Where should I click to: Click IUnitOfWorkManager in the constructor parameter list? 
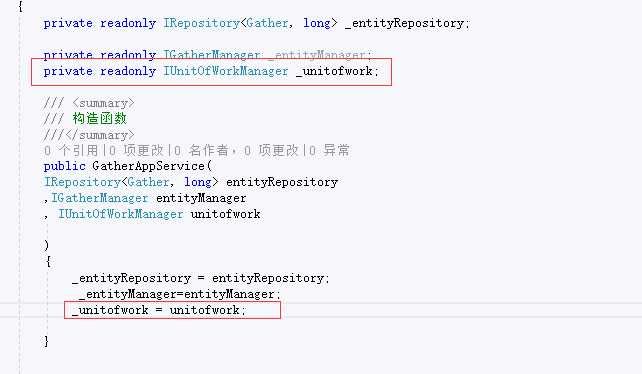tap(121, 214)
